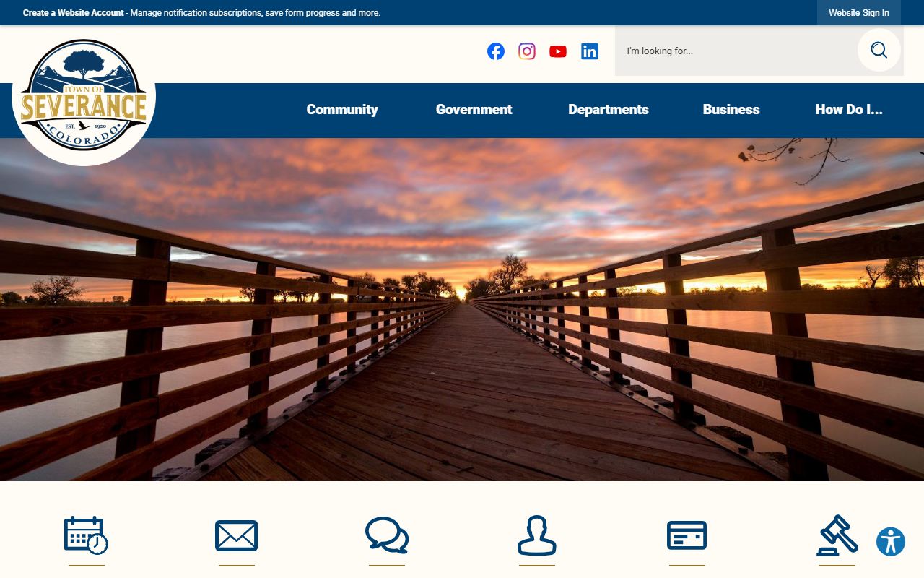Viewport: 924px width, 578px height.
Task: Visit the YouTube channel icon
Action: click(558, 51)
